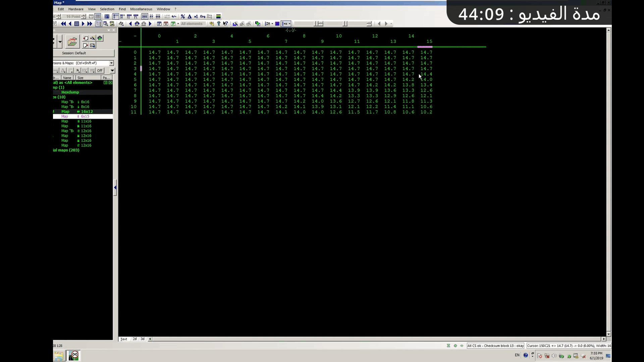Open the All elements filter dropdown
644x362 pixels.
pos(192,24)
